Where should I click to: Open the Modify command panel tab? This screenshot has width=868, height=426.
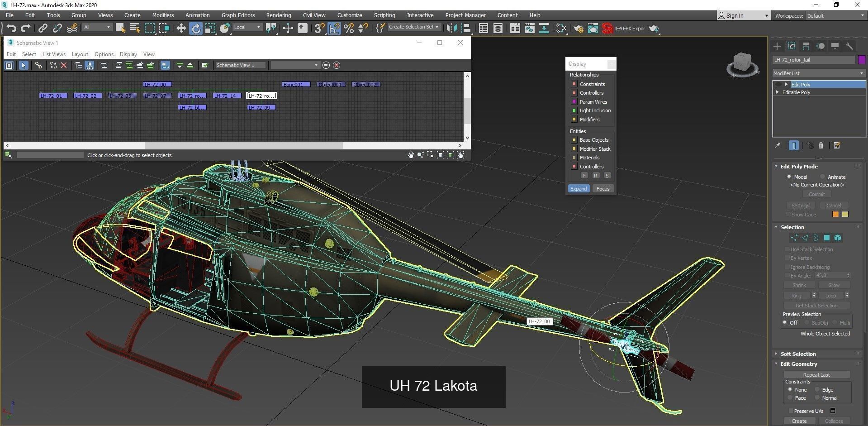click(x=792, y=46)
